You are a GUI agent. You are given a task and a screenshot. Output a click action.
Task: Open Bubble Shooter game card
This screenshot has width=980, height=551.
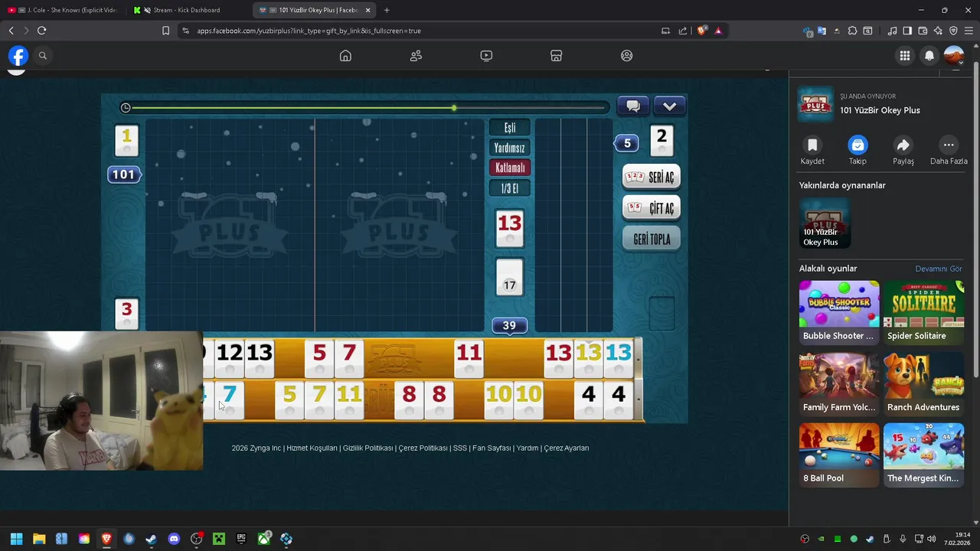click(x=839, y=311)
